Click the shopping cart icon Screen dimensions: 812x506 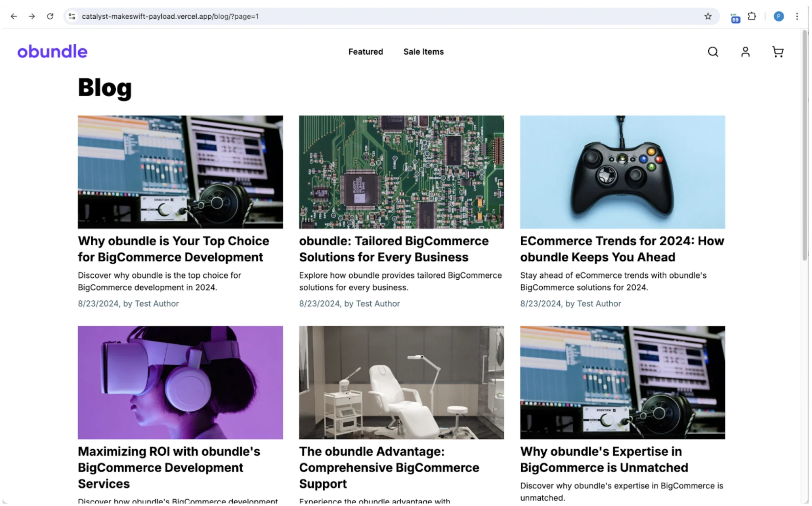point(778,52)
